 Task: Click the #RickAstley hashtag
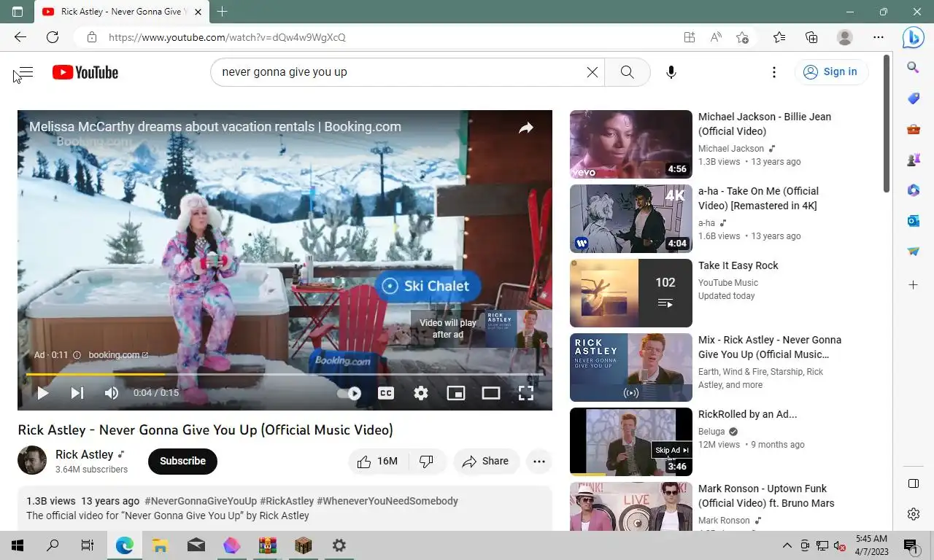coord(287,501)
